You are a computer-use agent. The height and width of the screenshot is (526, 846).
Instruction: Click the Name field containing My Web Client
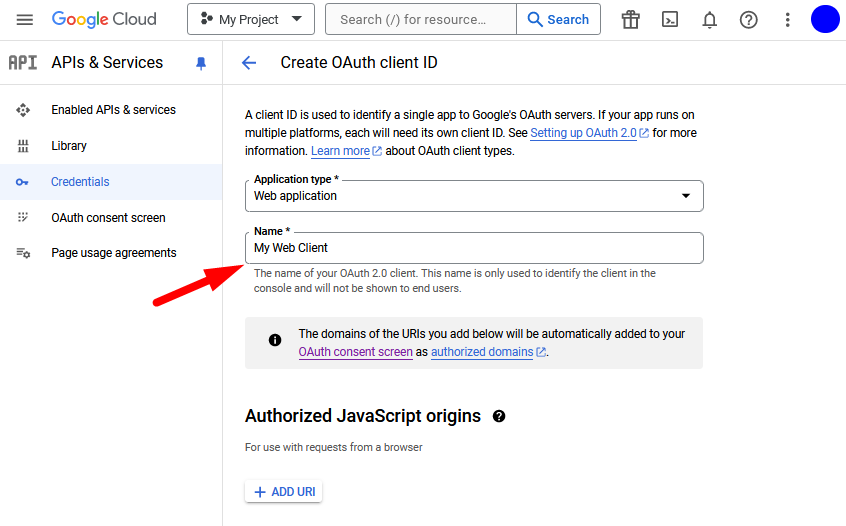[x=474, y=248]
